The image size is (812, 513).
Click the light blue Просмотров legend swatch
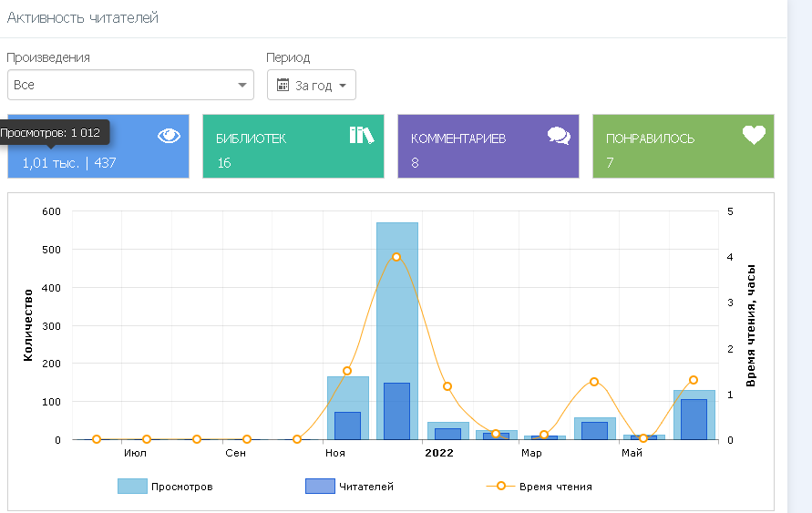click(x=132, y=487)
